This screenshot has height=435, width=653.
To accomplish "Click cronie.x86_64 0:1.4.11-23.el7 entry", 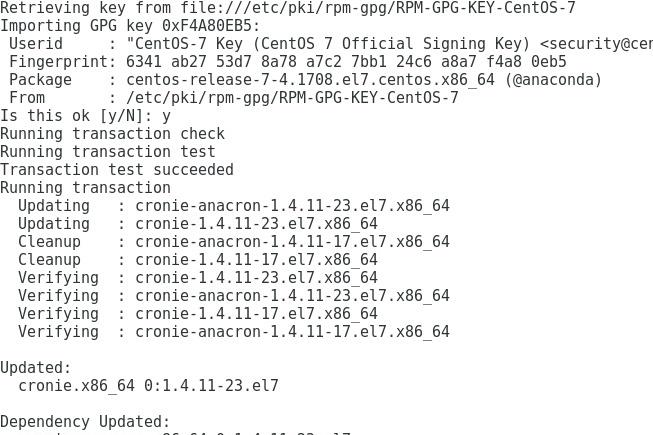I will tap(148, 385).
